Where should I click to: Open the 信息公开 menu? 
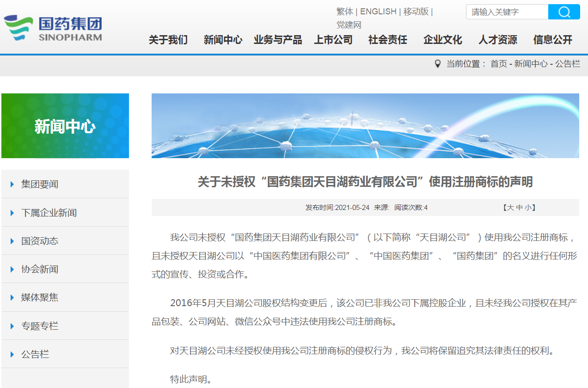pyautogui.click(x=553, y=40)
